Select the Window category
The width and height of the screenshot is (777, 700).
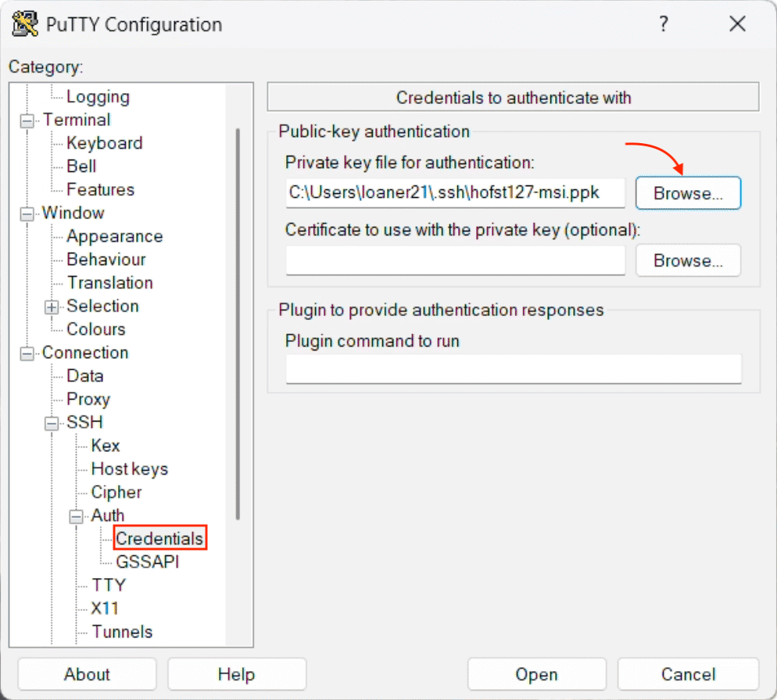73,213
